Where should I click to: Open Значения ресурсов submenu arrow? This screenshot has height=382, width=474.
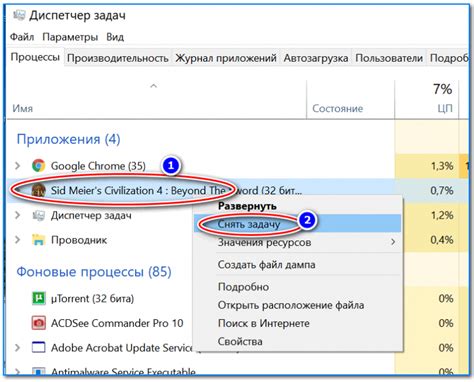[393, 242]
